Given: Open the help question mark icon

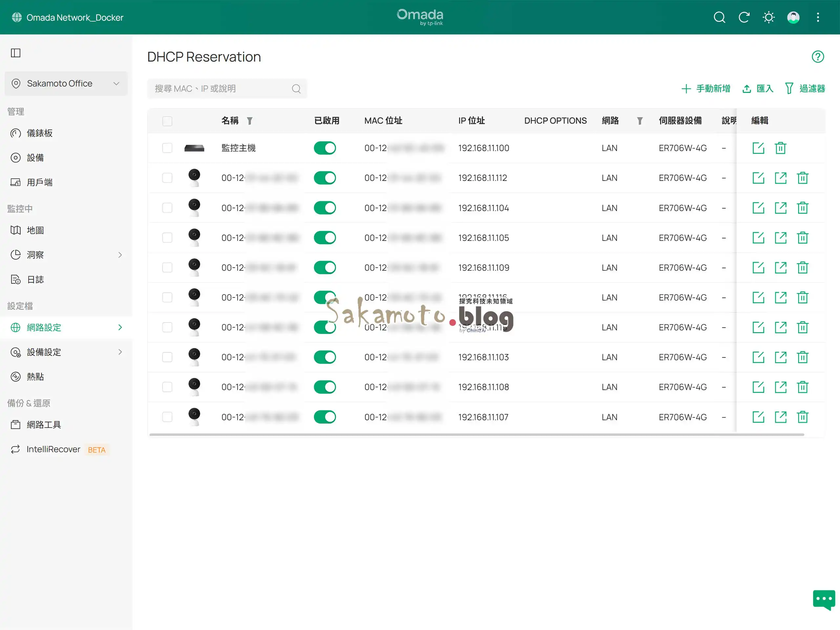Looking at the screenshot, I should pyautogui.click(x=818, y=56).
